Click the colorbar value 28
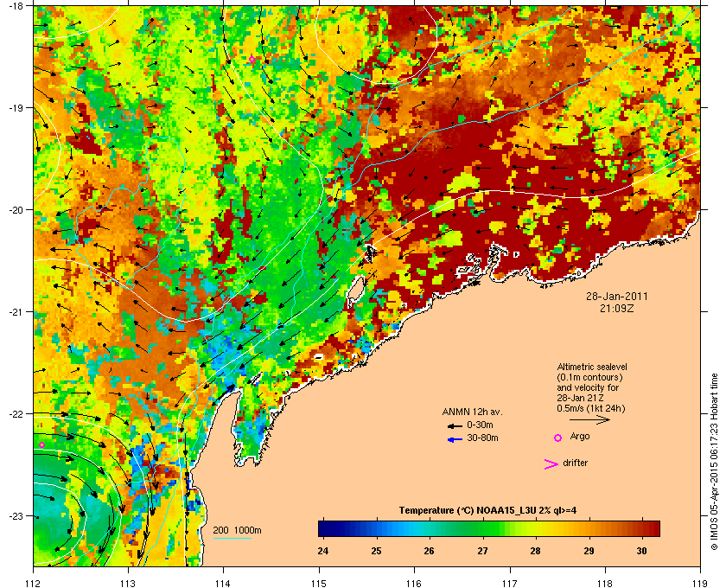Screen dimensions: 726x588 tap(535, 551)
